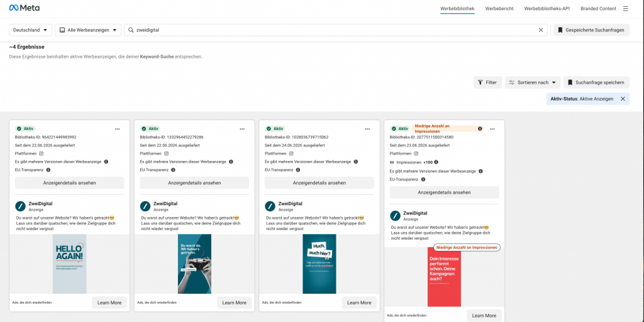Open the Werbebibliotheks-API tab

coord(547,9)
